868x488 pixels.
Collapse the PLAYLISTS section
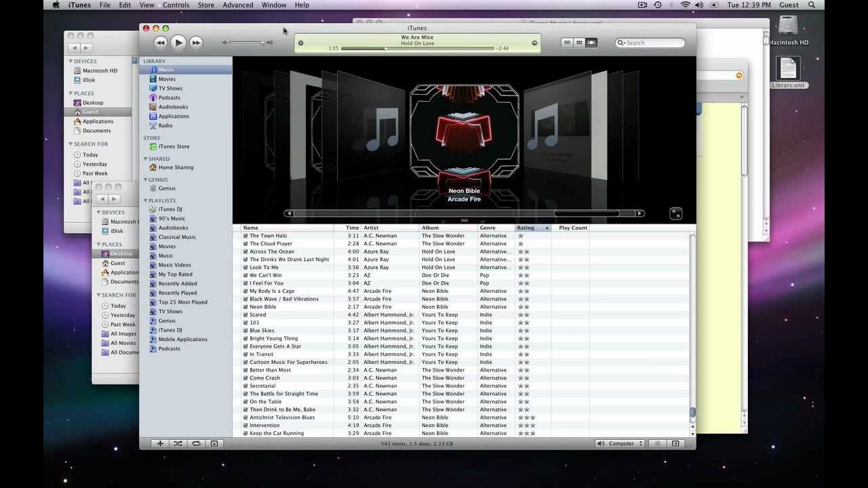[145, 201]
